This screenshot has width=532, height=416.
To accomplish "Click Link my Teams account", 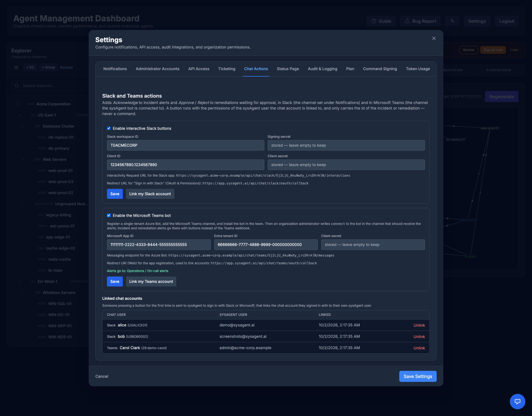I will click(x=151, y=281).
